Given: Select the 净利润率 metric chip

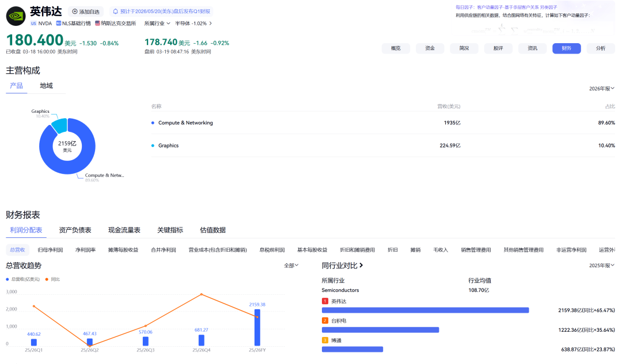Looking at the screenshot, I should 85,250.
